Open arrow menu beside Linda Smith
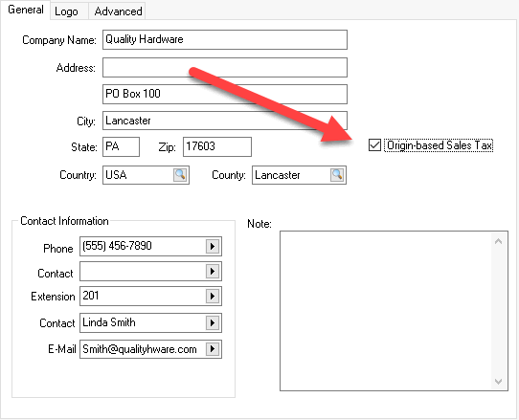519x420 pixels. (213, 322)
